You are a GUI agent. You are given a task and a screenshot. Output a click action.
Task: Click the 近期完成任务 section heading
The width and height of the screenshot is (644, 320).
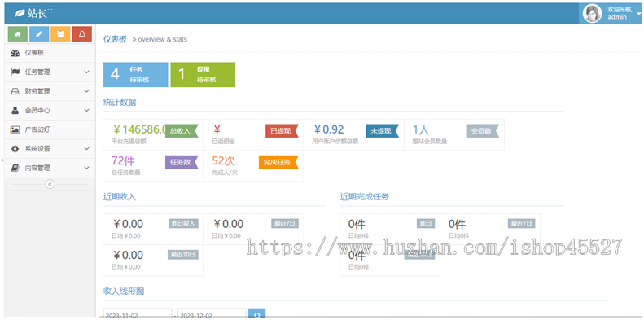coord(364,197)
